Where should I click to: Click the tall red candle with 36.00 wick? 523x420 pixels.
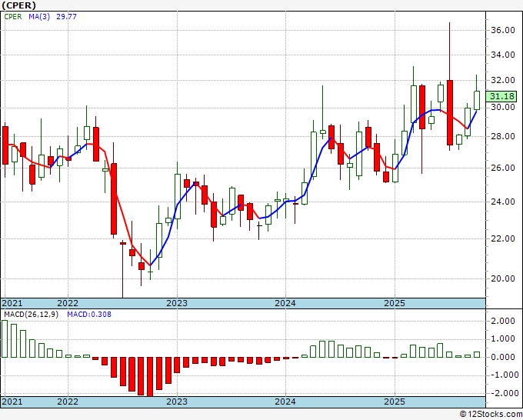[x=450, y=112]
